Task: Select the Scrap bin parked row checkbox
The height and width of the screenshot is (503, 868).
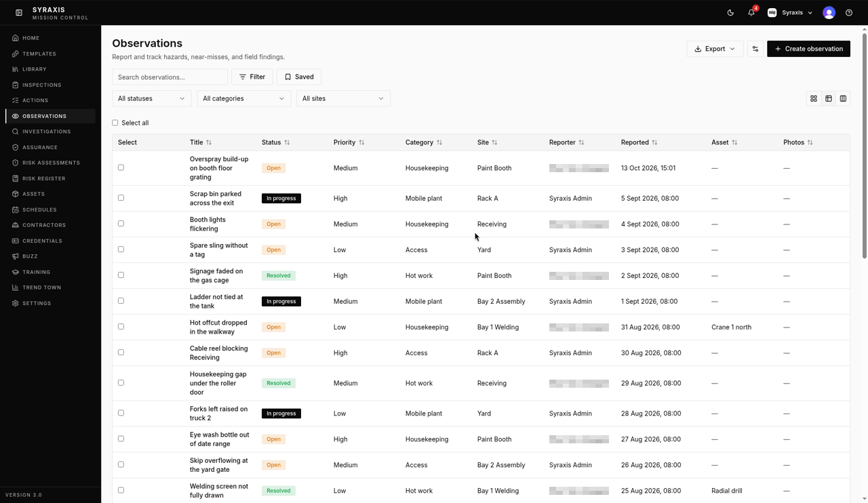Action: tap(121, 198)
